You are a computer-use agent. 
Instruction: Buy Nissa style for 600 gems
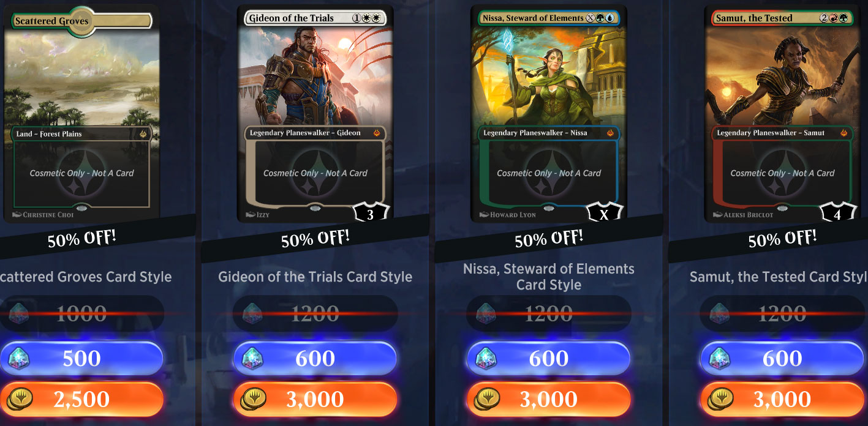coord(548,359)
